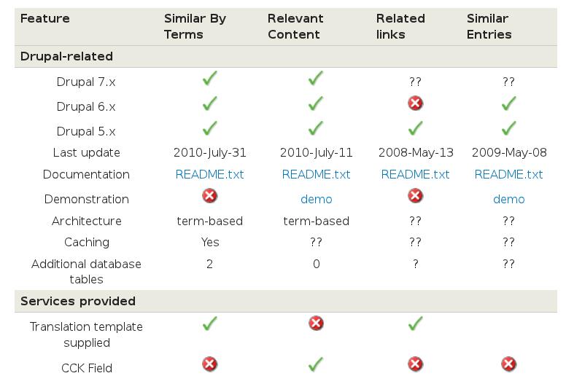
Task: Click the red X for Translation template Relevant Content
Action: click(x=317, y=323)
